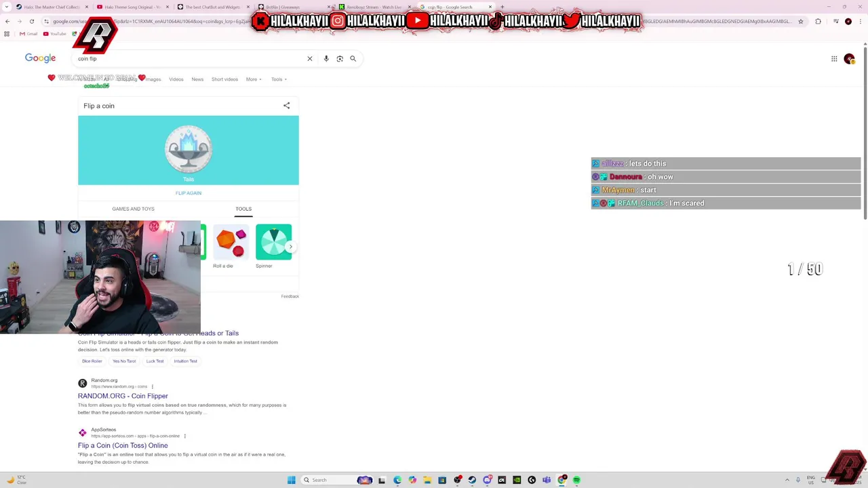Open the Windows Start menu
Image resolution: width=868 pixels, height=488 pixels.
292,480
